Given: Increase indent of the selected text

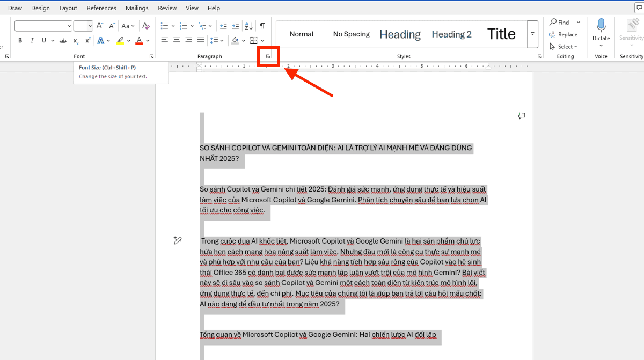Looking at the screenshot, I should tap(235, 25).
